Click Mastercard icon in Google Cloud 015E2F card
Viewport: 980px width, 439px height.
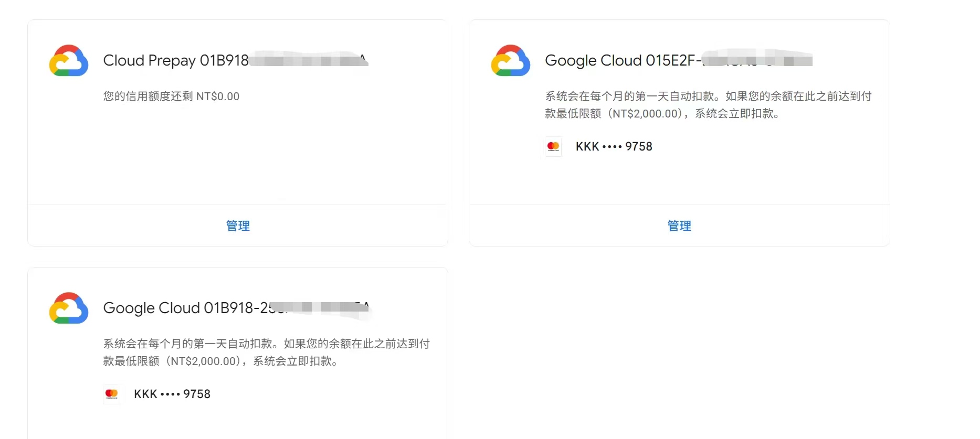(553, 147)
